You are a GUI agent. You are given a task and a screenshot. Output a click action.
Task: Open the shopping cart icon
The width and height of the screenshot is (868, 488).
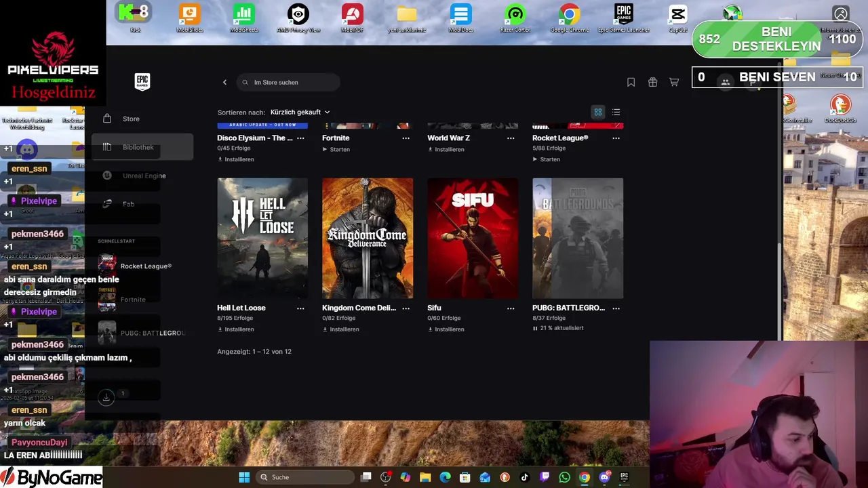coord(674,82)
